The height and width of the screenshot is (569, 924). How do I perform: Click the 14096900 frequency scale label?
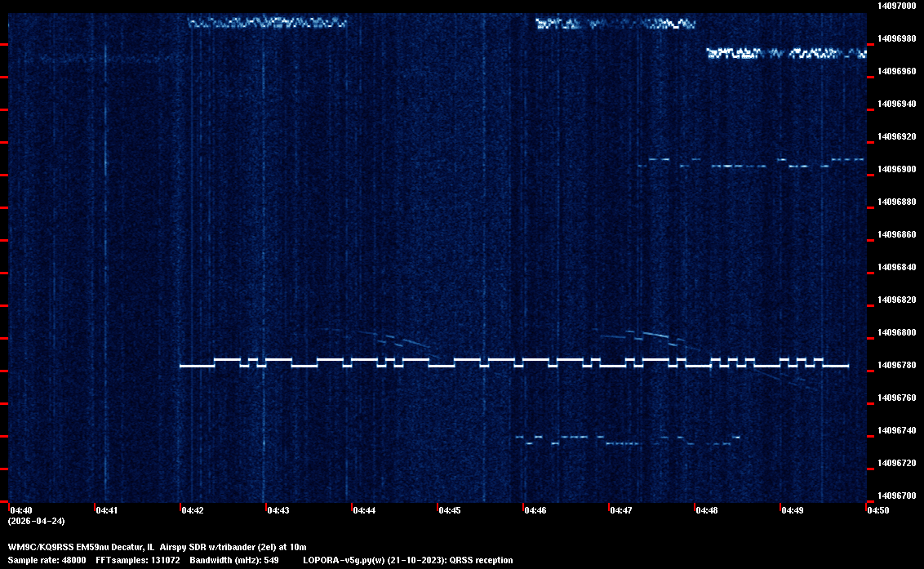pyautogui.click(x=895, y=169)
